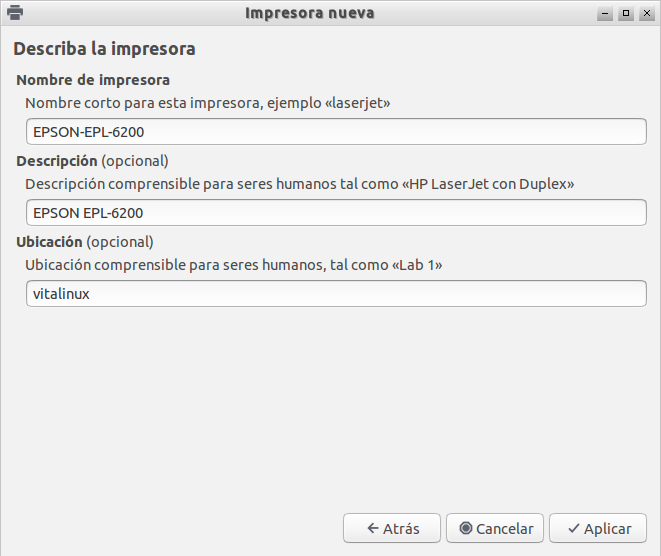Cancel the new printer setup
Image resolution: width=661 pixels, height=556 pixels.
495,528
